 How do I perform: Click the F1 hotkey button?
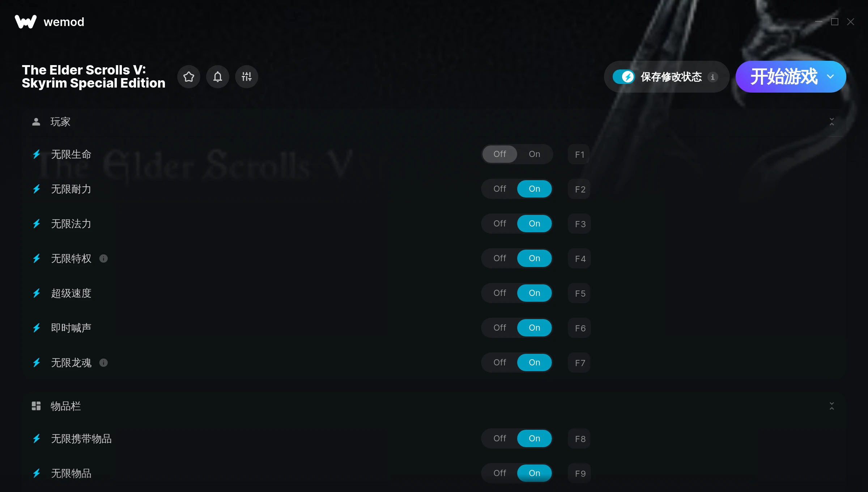(579, 154)
